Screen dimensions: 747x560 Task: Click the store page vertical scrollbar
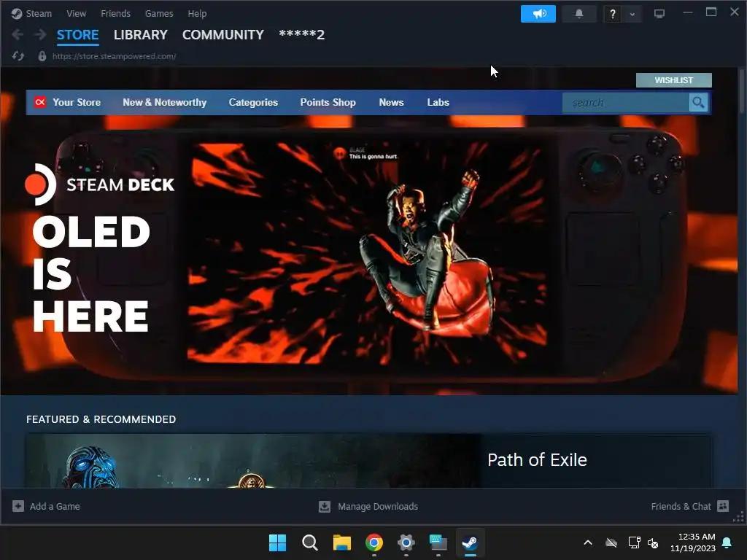pyautogui.click(x=741, y=90)
